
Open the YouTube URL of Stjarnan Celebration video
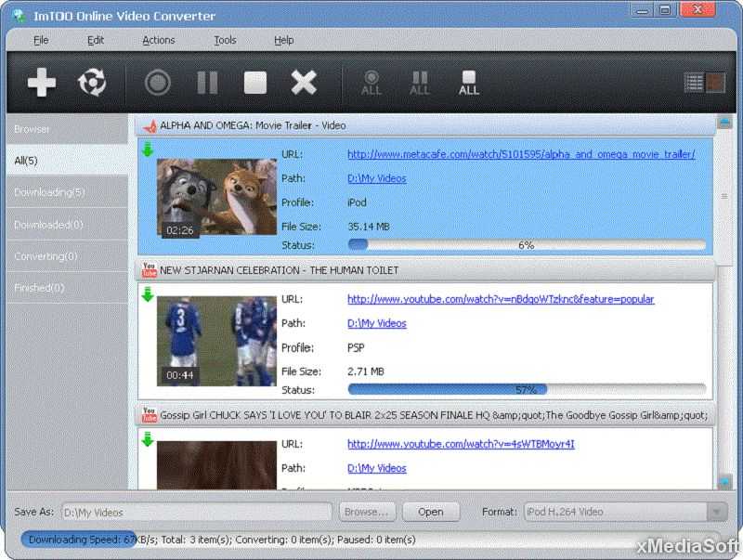(501, 299)
